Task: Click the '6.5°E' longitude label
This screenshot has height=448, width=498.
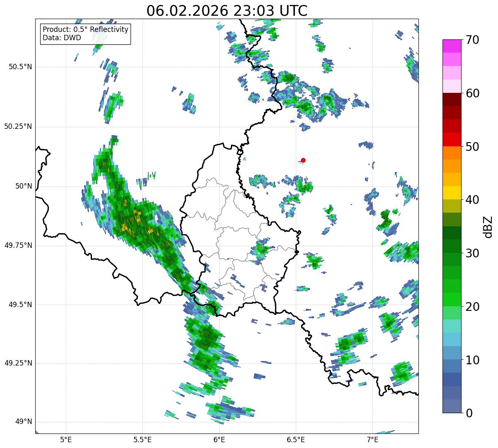Action: pos(296,439)
